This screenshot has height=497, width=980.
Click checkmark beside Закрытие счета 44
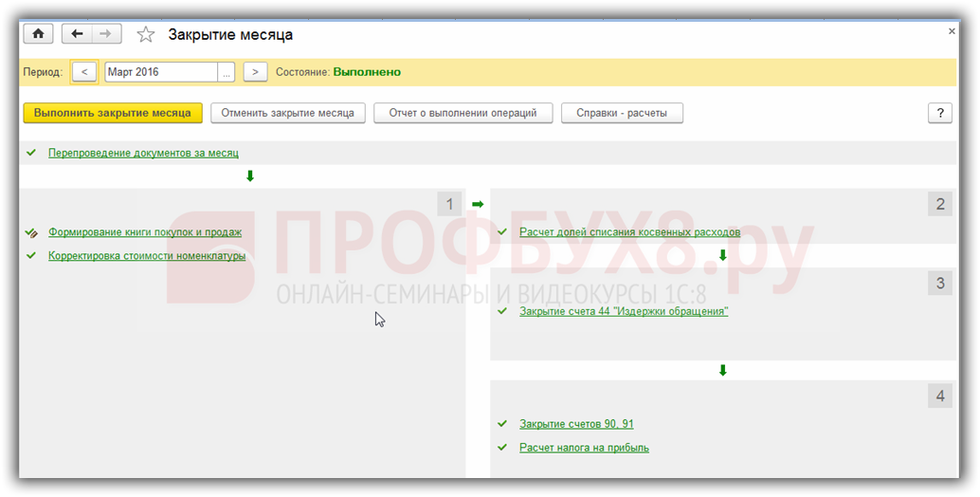(x=502, y=310)
